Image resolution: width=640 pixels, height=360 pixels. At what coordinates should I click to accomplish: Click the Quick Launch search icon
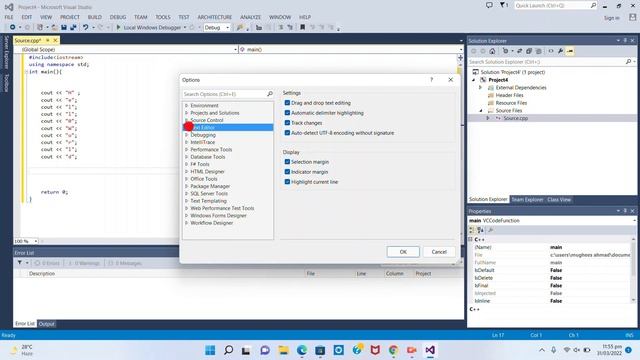pos(593,5)
